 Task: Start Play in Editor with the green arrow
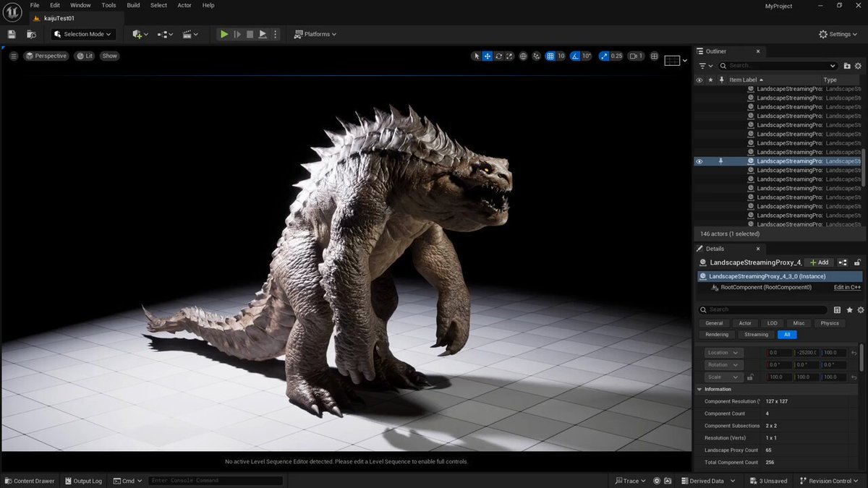pos(224,34)
